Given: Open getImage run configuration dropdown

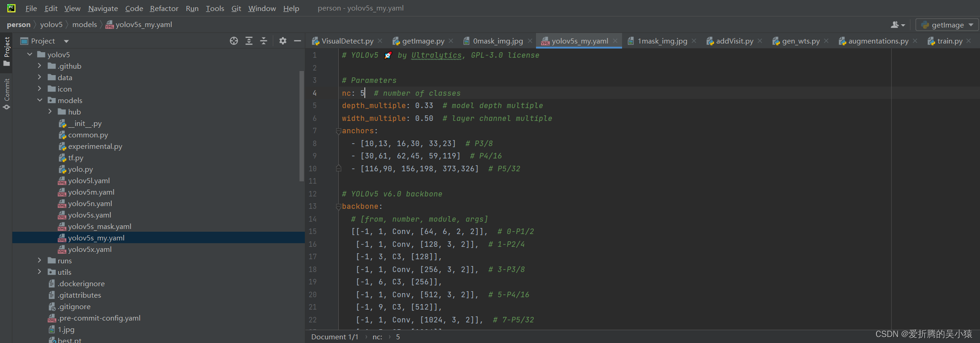Looking at the screenshot, I should [947, 25].
